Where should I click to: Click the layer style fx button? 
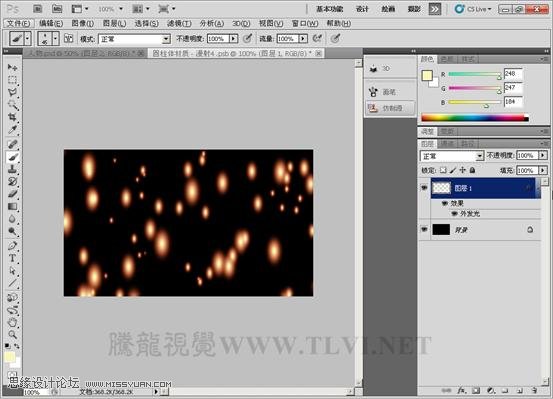coord(461,391)
